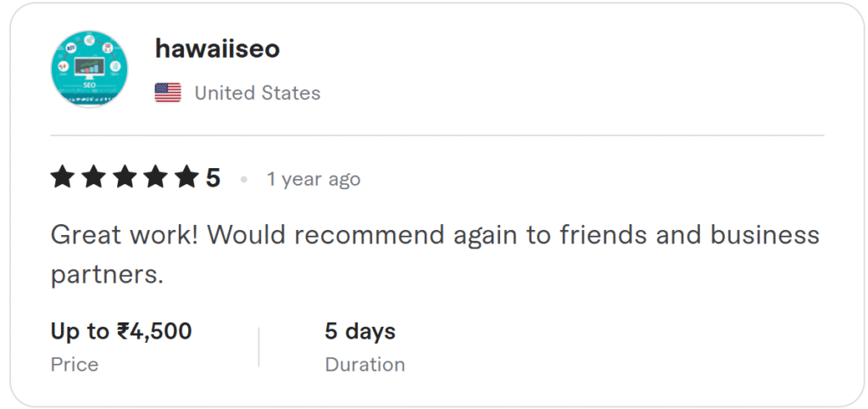Viewport: 868px width, 409px height.
Task: Click the rating number 5
Action: coord(213,178)
